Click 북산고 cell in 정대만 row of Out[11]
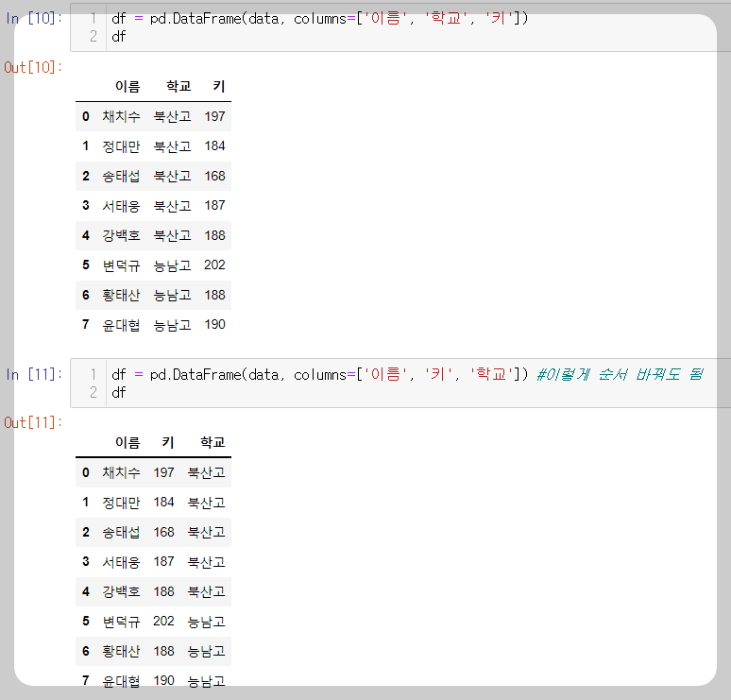 pyautogui.click(x=207, y=503)
